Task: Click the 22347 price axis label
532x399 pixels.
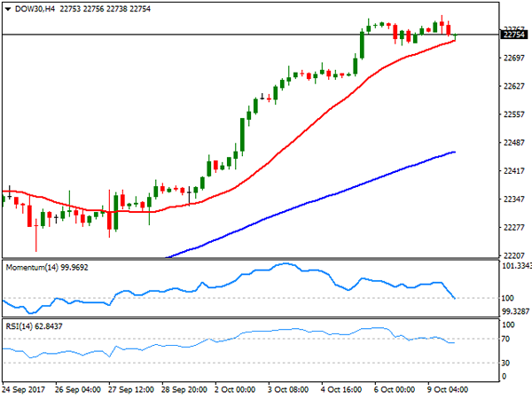Action: [x=514, y=199]
